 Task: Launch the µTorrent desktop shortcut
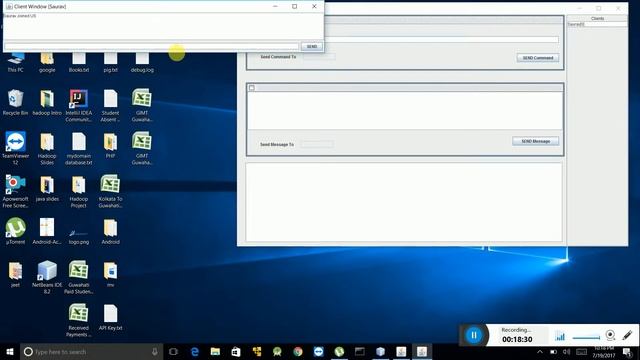15,231
